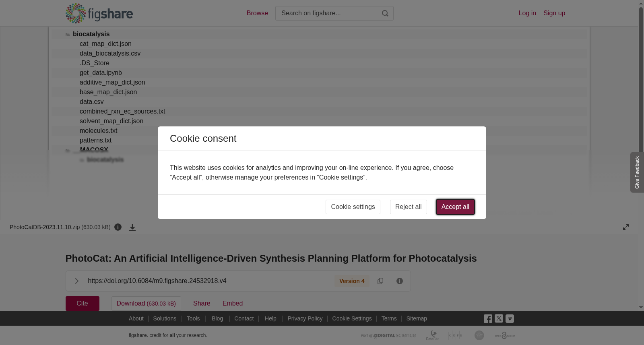Select combined_rxn_ec_sources.txt in file tree
Viewport: 644px width, 345px height.
(122, 112)
